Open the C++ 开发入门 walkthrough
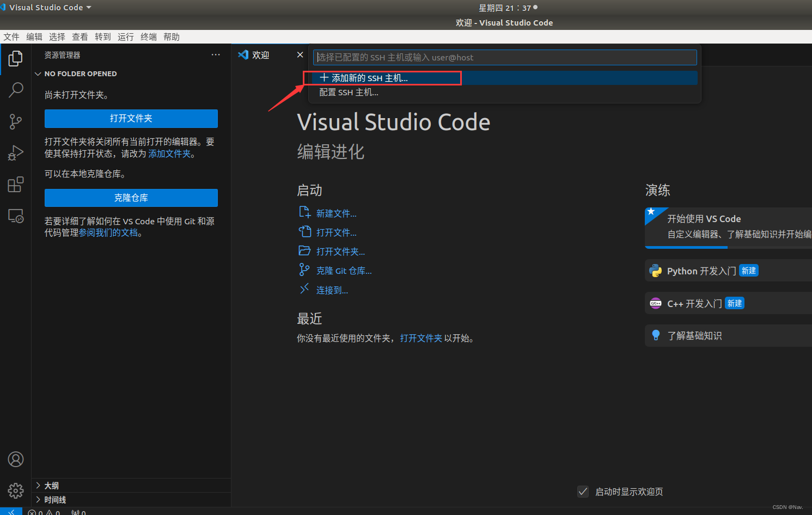Viewport: 812px width, 515px height. [728, 303]
